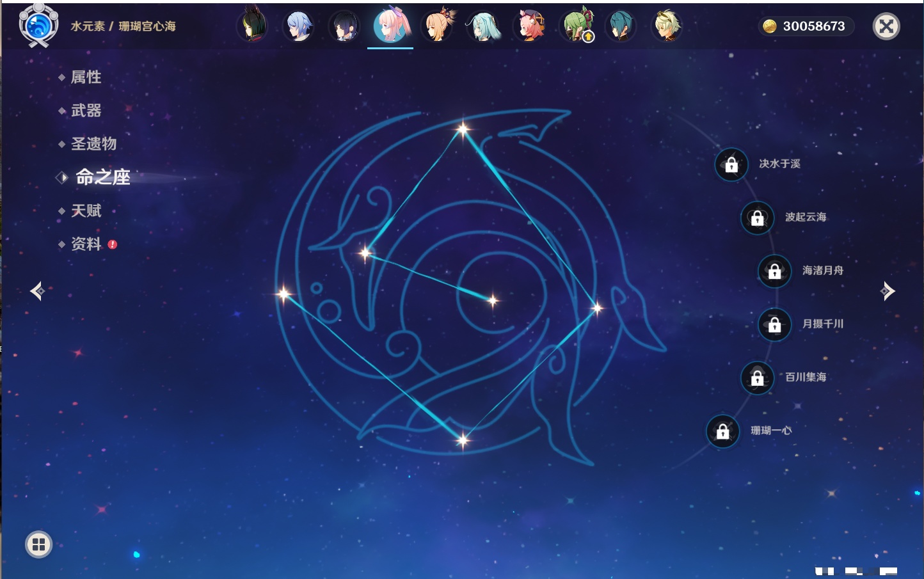Select the rightmost star by the fish tail

tap(597, 308)
